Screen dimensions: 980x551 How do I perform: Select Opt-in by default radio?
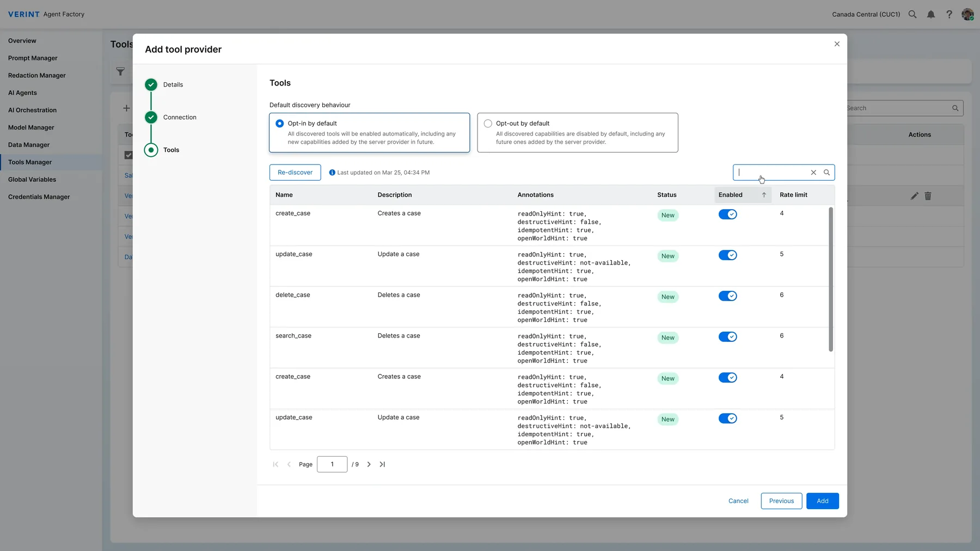pyautogui.click(x=279, y=124)
